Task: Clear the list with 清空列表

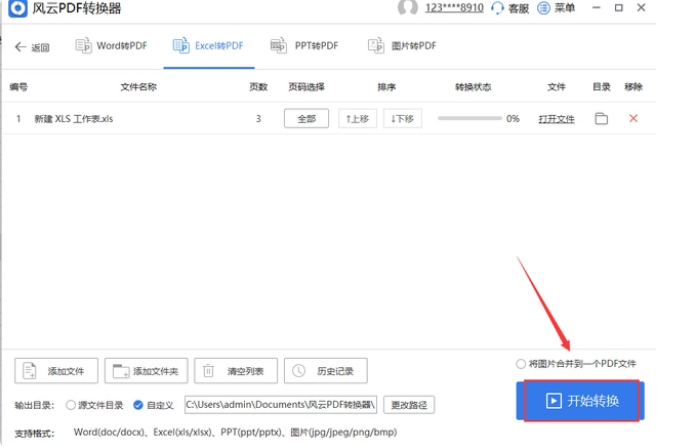Action: [236, 371]
